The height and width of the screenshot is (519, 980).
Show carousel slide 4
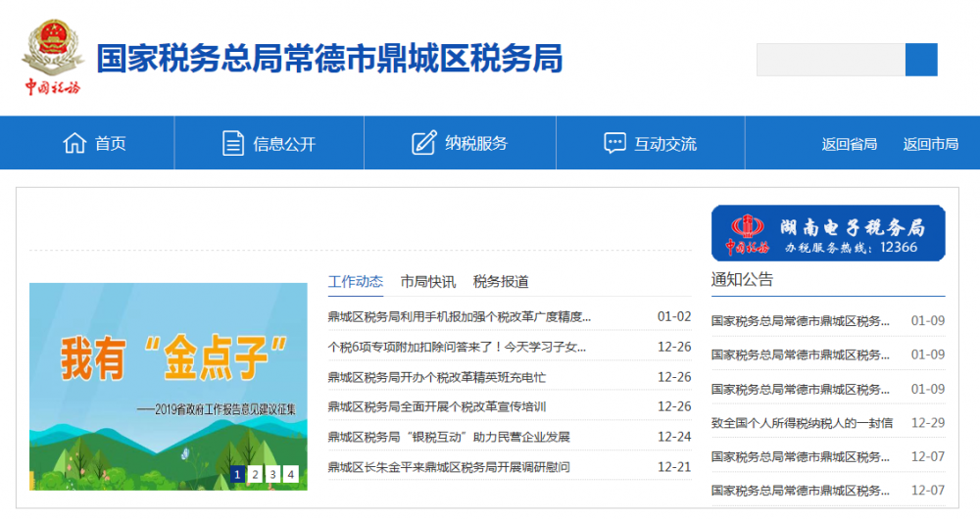click(x=290, y=475)
